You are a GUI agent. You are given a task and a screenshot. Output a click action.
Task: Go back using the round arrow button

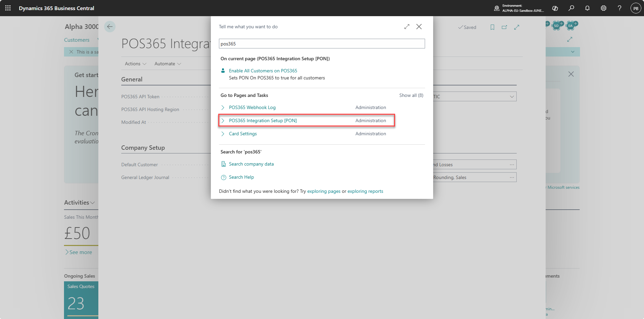(x=110, y=27)
